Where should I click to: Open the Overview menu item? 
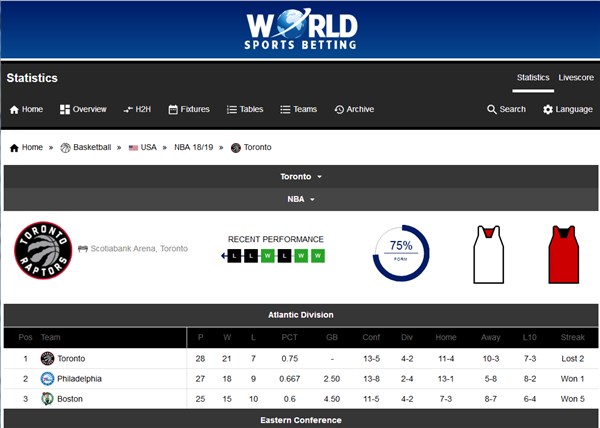coord(83,109)
